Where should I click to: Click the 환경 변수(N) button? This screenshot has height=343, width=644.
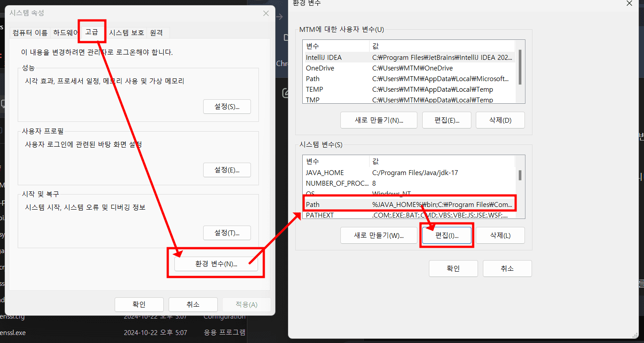tap(216, 264)
